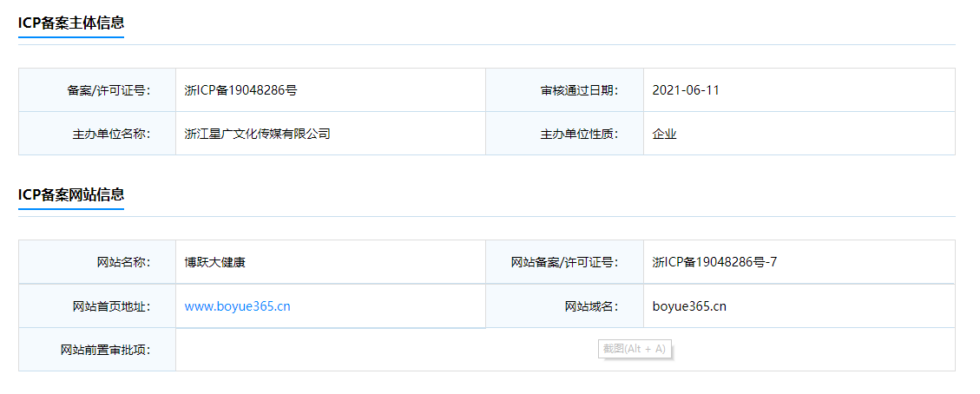This screenshot has height=394, width=980.
Task: Click the company name 浙江星广文化传媒有限公司
Action: pyautogui.click(x=258, y=134)
